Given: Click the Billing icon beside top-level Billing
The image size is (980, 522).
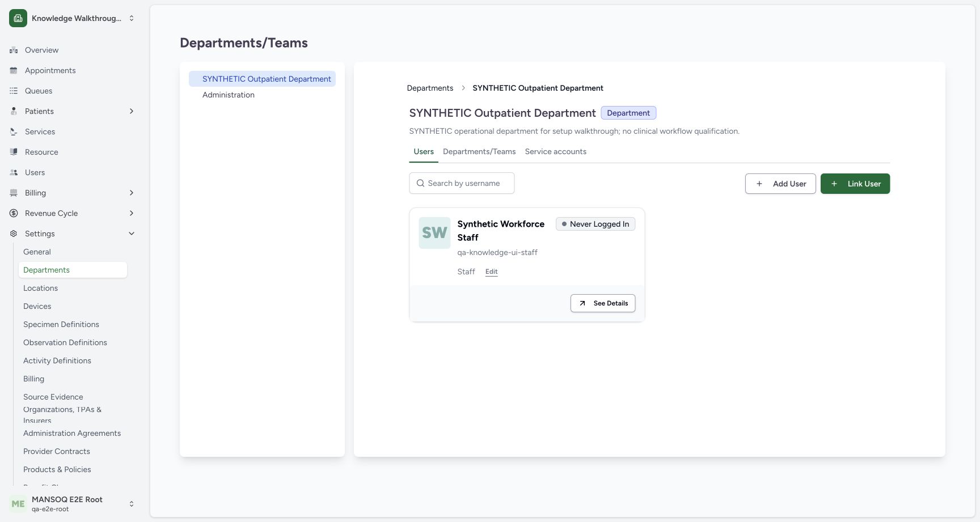Looking at the screenshot, I should click(x=14, y=193).
